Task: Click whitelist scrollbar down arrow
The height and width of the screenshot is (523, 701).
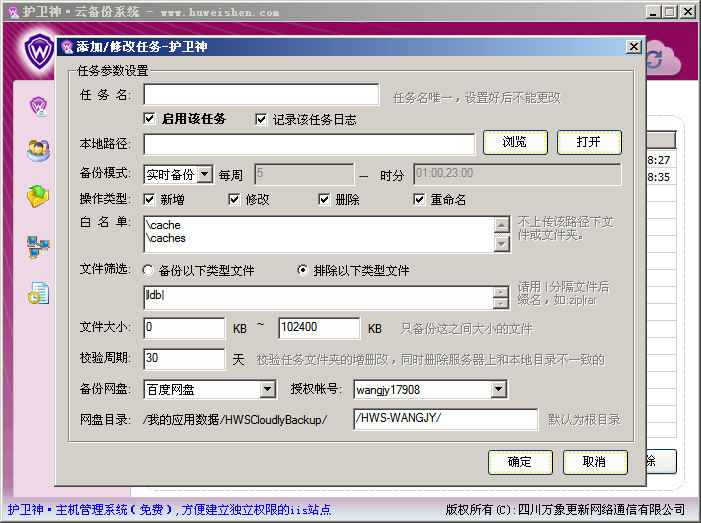Action: [502, 244]
